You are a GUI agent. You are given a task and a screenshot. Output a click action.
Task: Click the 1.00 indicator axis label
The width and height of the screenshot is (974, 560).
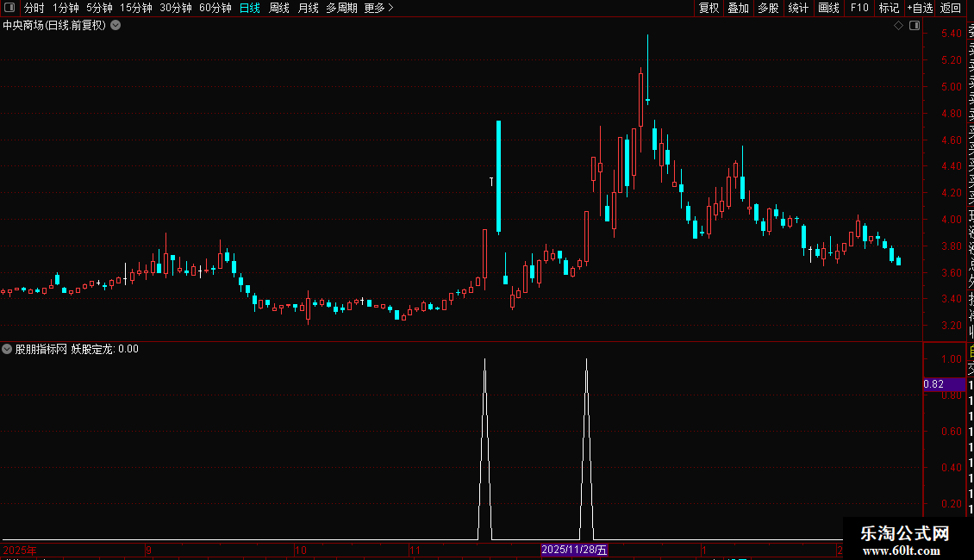(951, 359)
